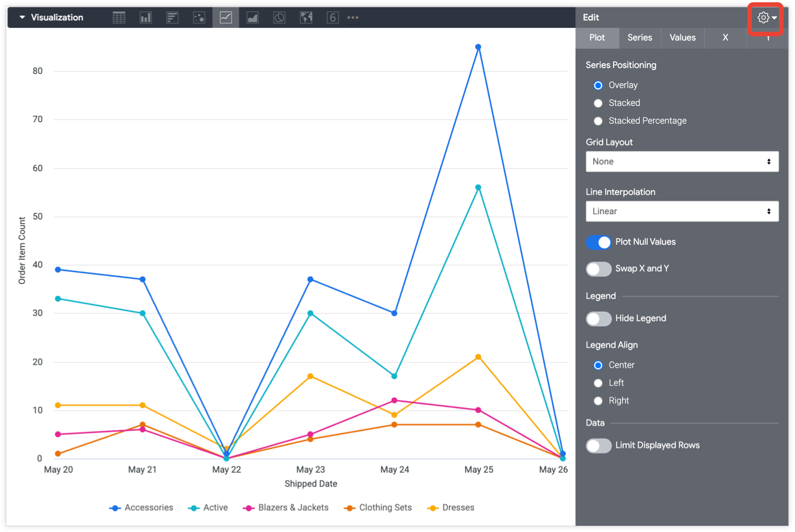795x532 pixels.
Task: Toggle the Plot Null Values switch
Action: 599,242
